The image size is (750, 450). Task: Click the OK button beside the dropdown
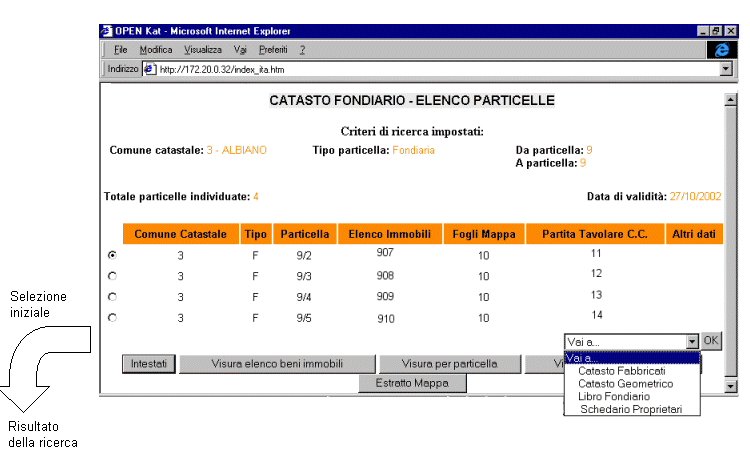click(x=710, y=341)
